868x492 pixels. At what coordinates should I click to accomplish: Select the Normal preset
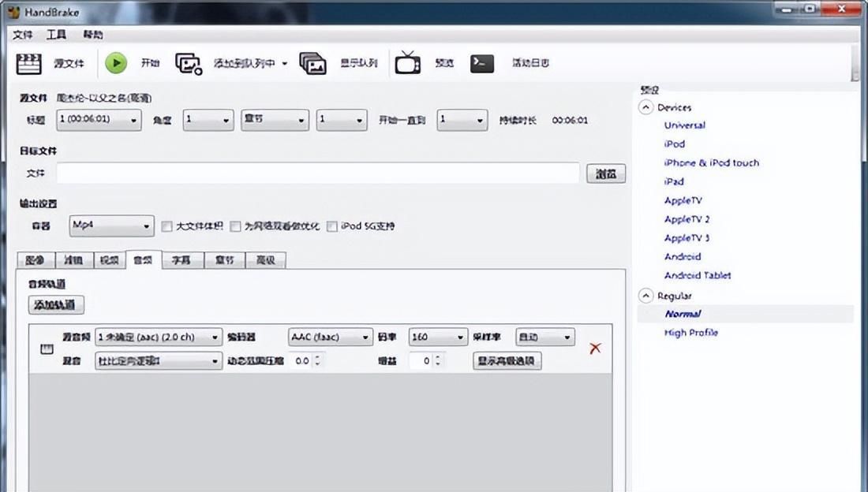coord(683,314)
